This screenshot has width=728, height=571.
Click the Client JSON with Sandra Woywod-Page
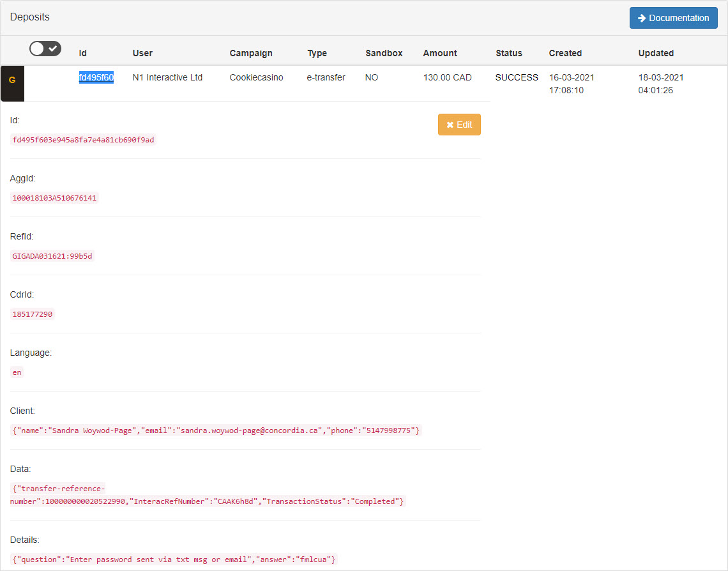(216, 430)
